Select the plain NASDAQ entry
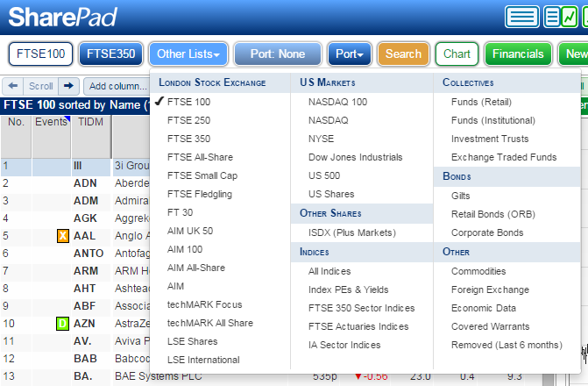Viewport: 588px width, 386px height. (328, 120)
